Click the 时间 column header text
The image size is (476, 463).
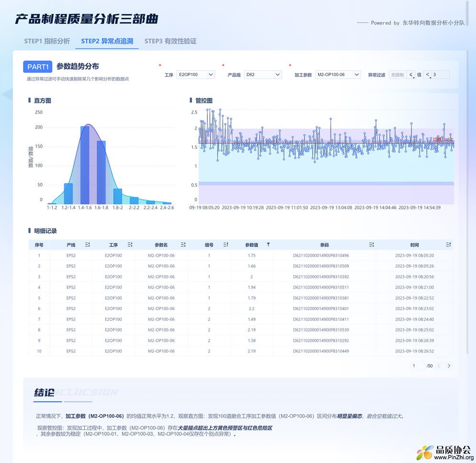click(414, 245)
